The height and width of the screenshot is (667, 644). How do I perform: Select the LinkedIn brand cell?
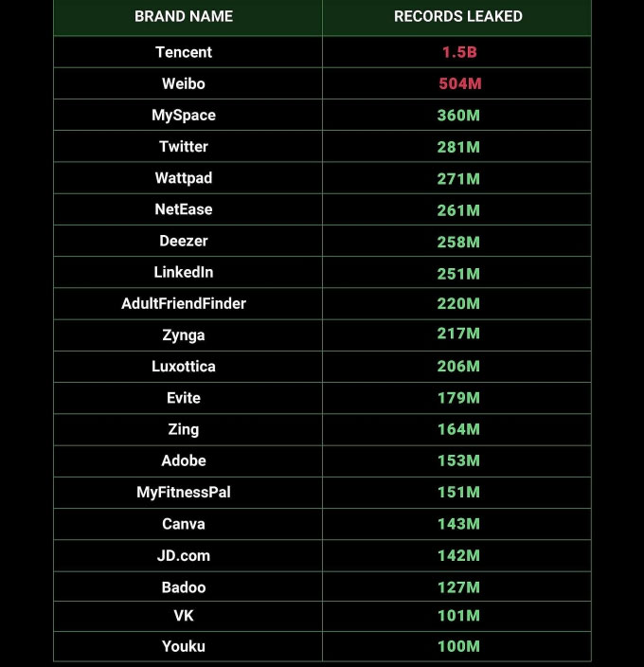coord(184,272)
